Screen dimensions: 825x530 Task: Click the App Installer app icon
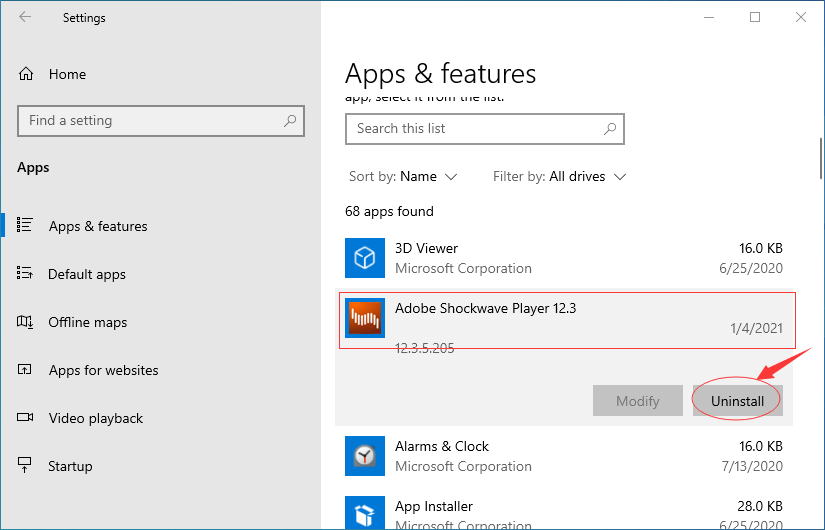(365, 512)
